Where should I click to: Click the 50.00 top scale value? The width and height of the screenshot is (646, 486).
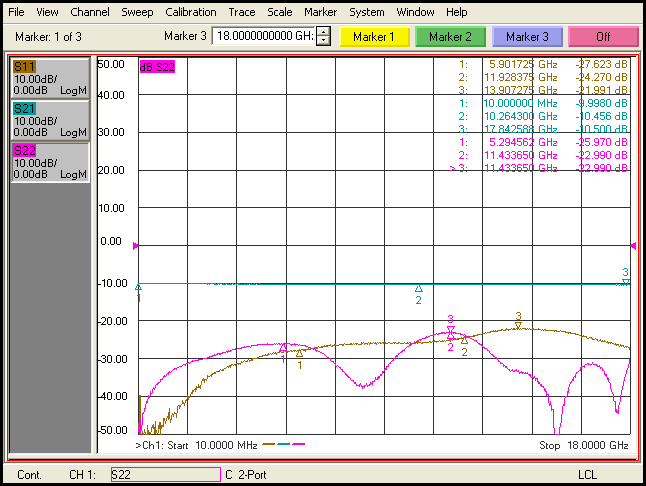tap(111, 64)
